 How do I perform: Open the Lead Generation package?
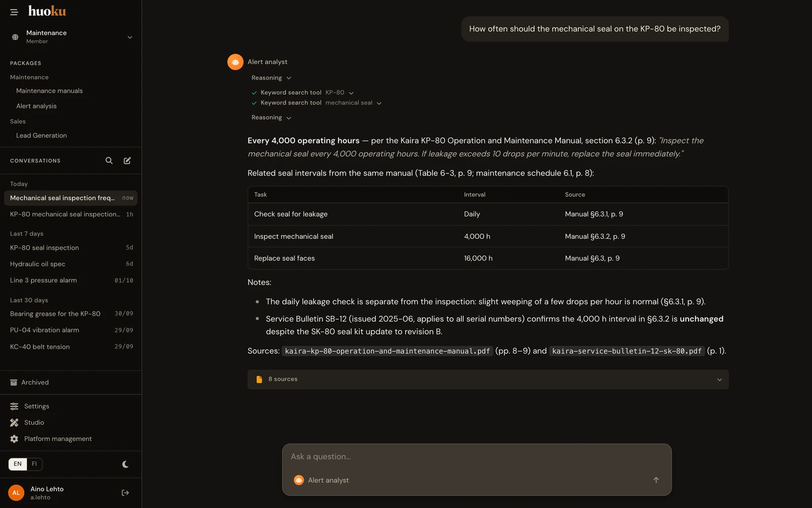click(42, 136)
